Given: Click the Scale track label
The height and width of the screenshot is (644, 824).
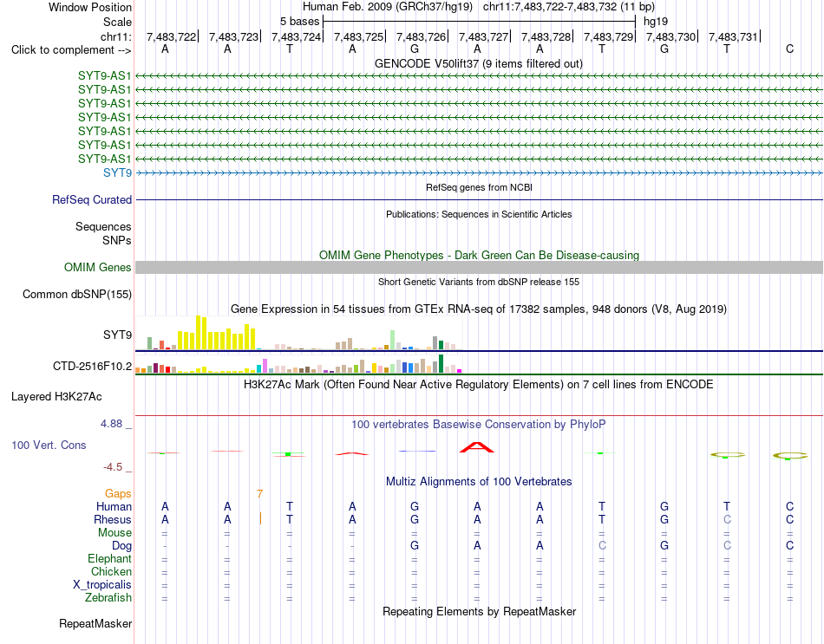Looking at the screenshot, I should click(117, 22).
